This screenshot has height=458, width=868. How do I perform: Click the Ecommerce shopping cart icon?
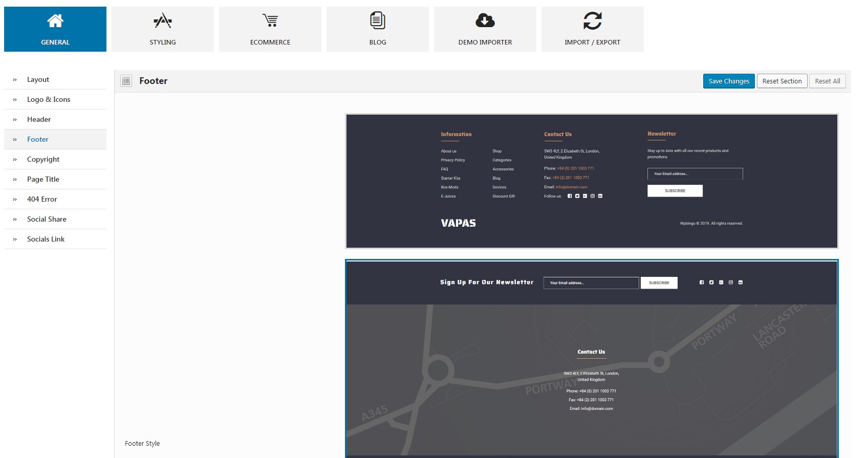[x=270, y=20]
